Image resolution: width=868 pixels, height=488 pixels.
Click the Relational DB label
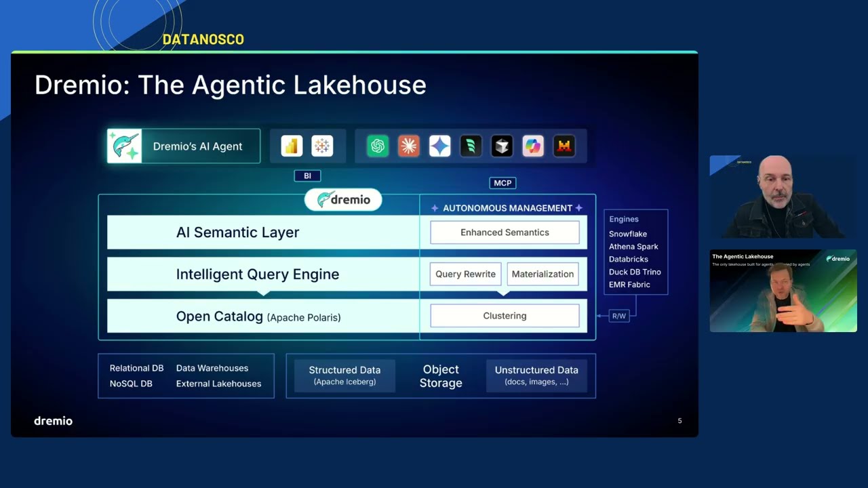coord(136,368)
